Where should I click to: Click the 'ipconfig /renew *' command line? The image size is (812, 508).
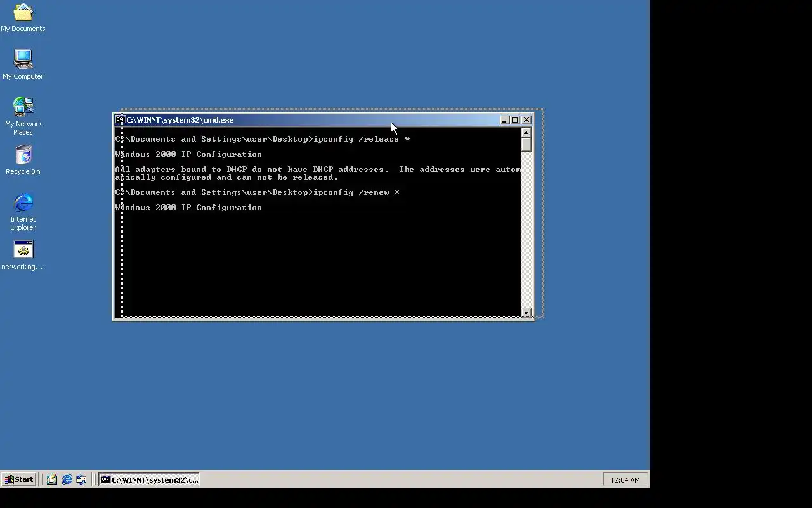258,192
